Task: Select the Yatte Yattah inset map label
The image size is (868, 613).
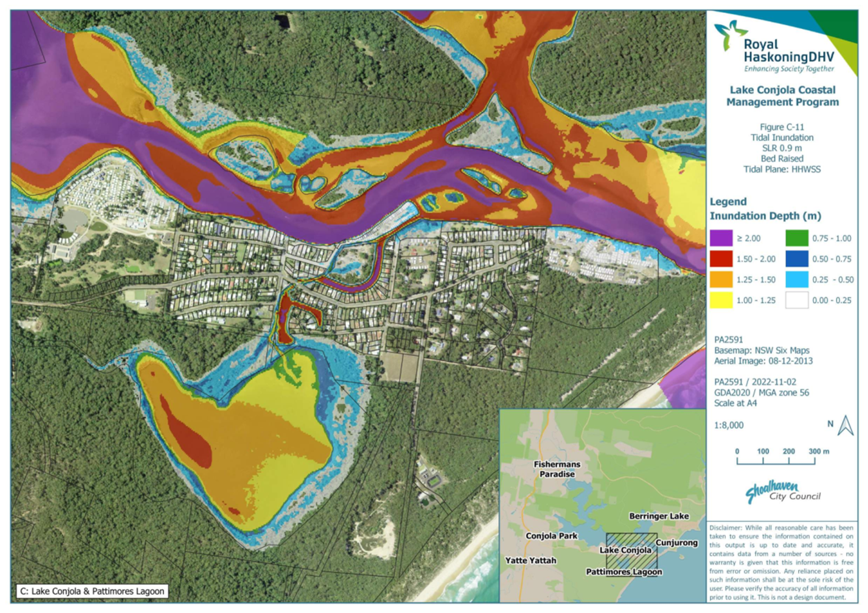Action: [x=531, y=560]
